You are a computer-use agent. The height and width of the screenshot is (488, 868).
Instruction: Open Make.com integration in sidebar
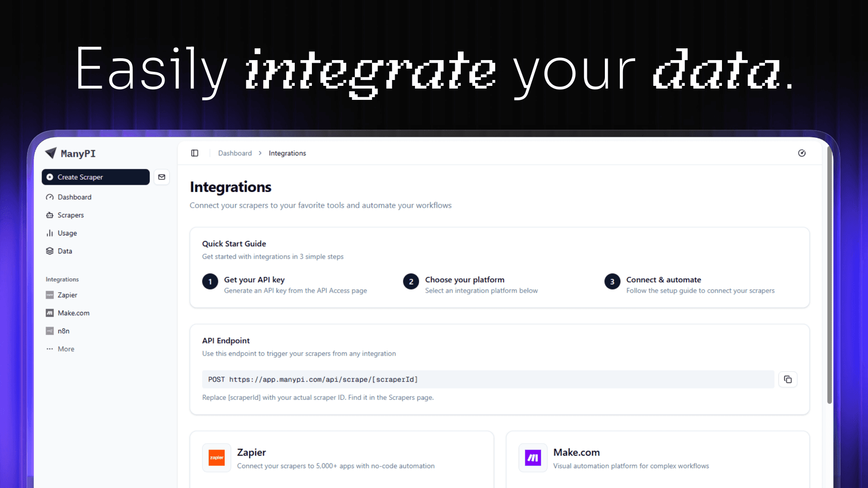click(x=73, y=313)
